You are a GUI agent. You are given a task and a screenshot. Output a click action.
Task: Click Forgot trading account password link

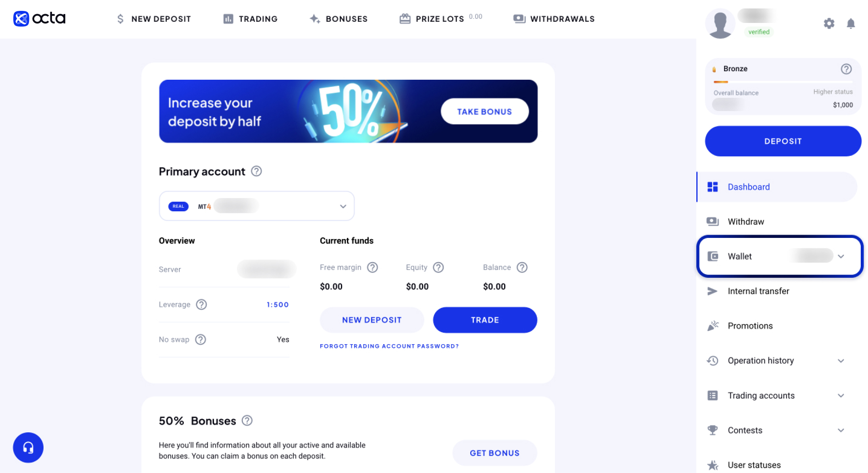(389, 346)
